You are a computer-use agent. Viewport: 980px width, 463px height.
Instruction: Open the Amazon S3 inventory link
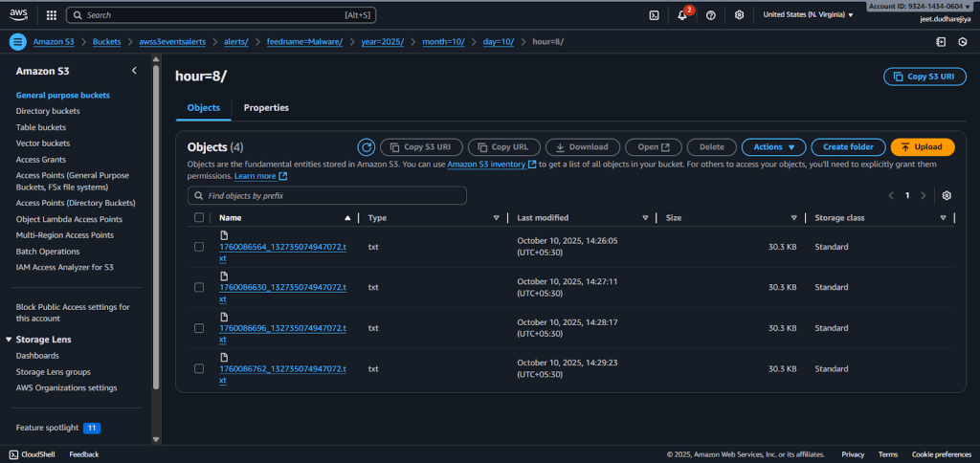pyautogui.click(x=491, y=165)
